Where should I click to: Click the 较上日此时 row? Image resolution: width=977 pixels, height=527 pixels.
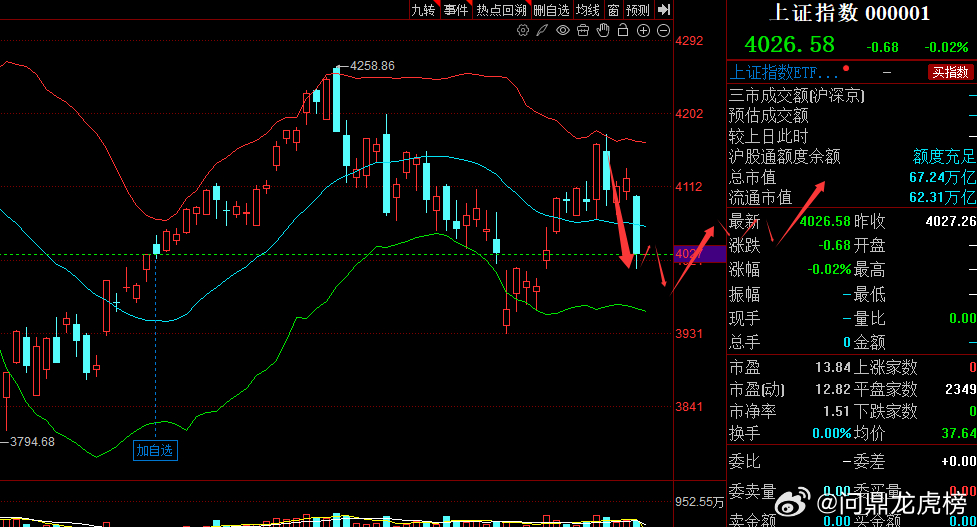(x=852, y=136)
